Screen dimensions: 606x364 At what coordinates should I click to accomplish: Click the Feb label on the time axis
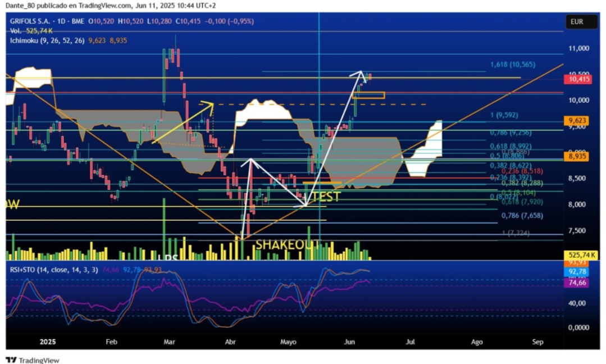111,342
